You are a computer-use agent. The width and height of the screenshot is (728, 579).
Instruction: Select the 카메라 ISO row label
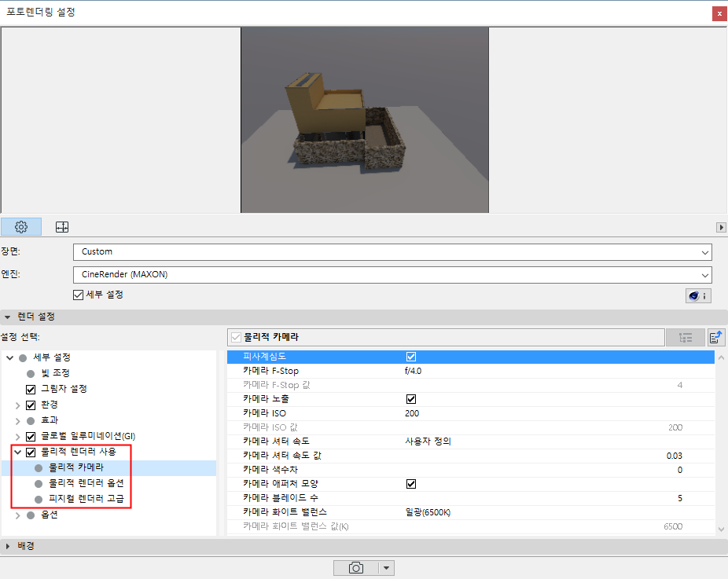point(265,413)
